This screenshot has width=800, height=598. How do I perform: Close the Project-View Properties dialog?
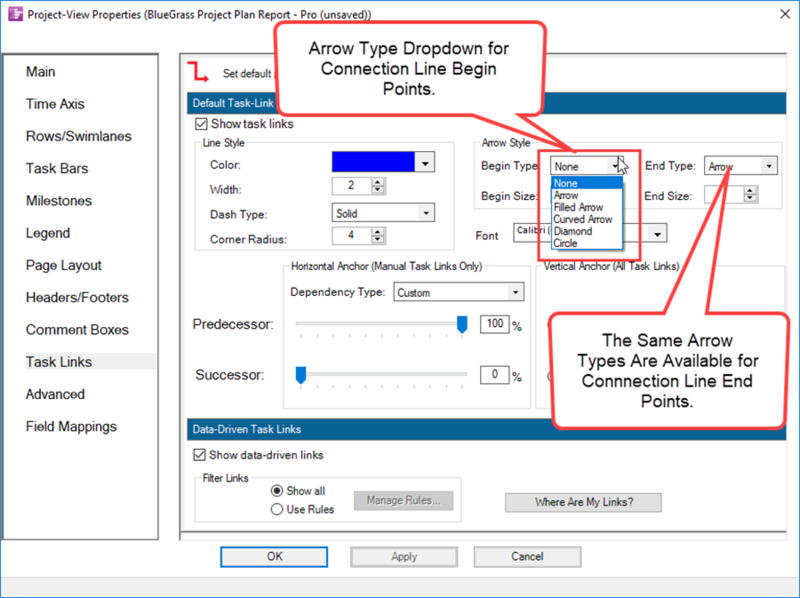[785, 14]
